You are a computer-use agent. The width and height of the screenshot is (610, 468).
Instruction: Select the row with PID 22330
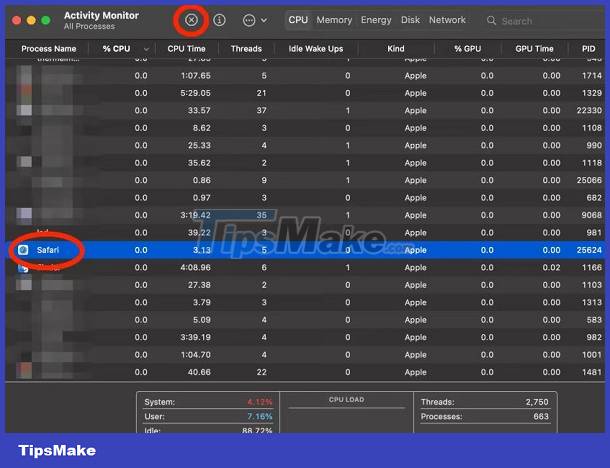point(305,110)
